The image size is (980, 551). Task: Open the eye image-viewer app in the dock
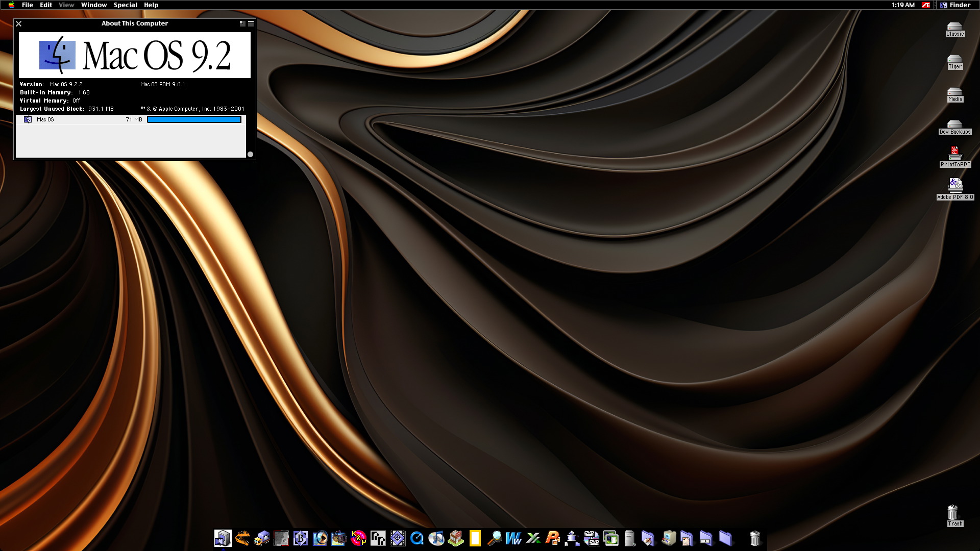click(320, 538)
